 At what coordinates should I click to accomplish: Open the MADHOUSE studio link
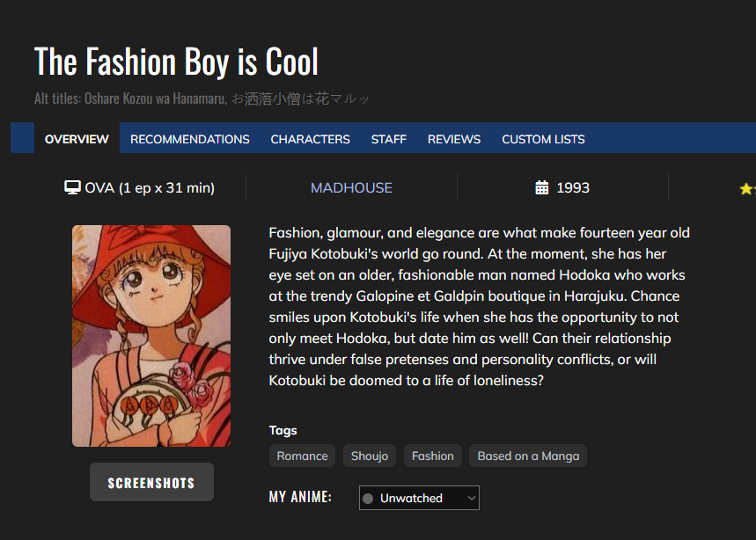pos(351,187)
